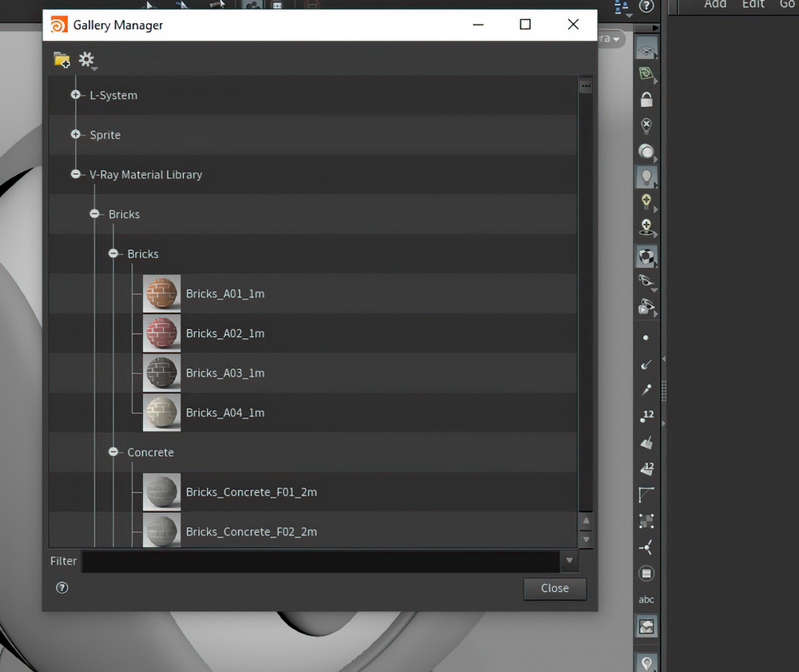Toggle the construction plane icon
The height and width of the screenshot is (672, 799).
click(646, 74)
